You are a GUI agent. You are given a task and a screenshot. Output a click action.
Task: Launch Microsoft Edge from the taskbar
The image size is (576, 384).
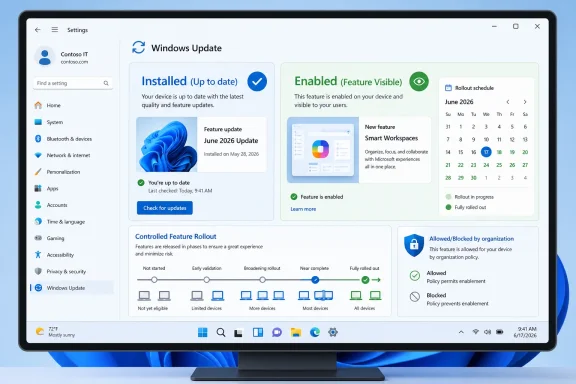pyautogui.click(x=315, y=332)
